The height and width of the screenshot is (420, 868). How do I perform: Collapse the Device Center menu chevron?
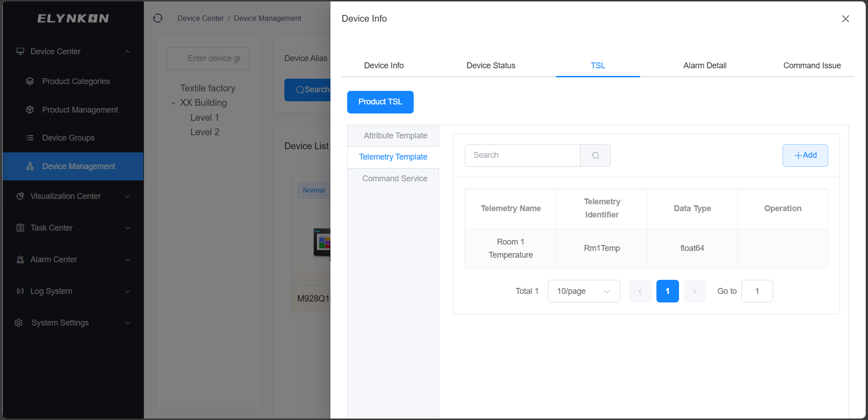[x=127, y=52]
